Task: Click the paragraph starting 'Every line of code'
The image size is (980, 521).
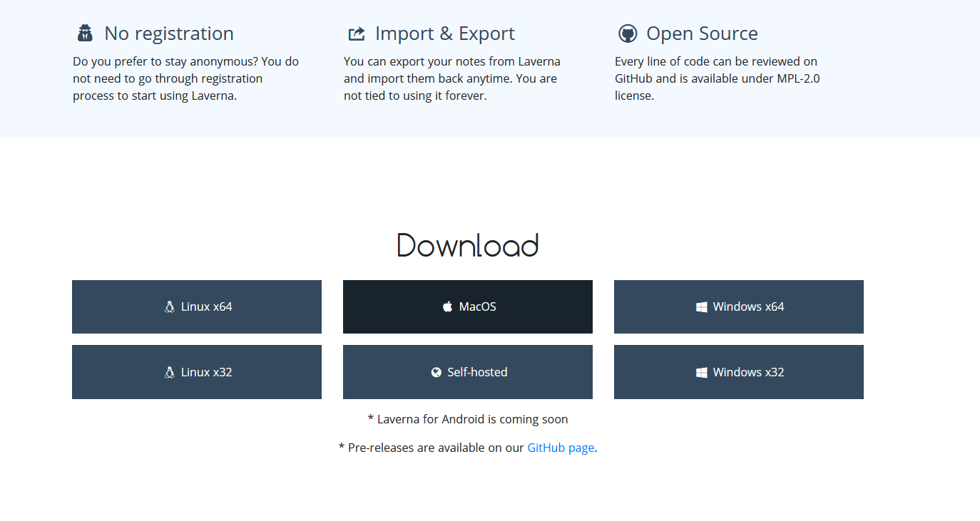Action: 718,78
